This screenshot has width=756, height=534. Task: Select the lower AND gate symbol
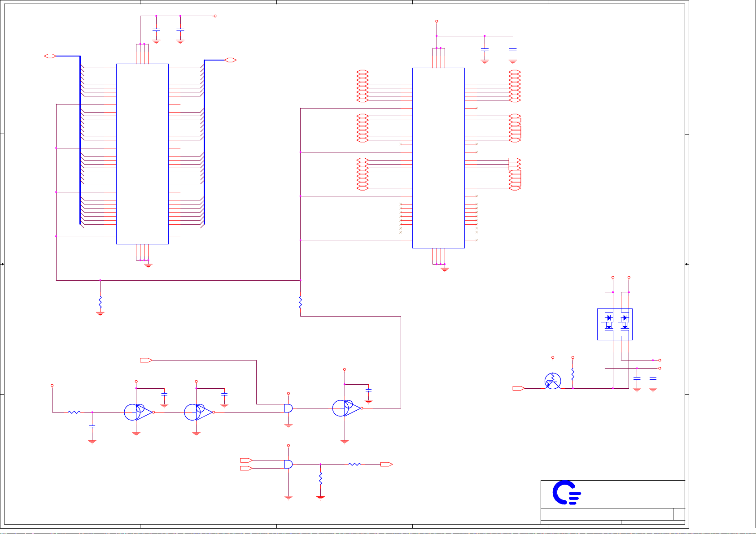click(x=288, y=464)
